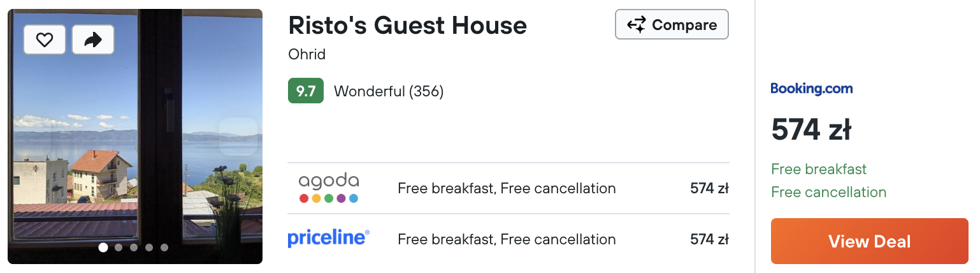Screen dimensions: 980x273
Task: Open the Risto's Guest House title
Action: pyautogui.click(x=408, y=26)
